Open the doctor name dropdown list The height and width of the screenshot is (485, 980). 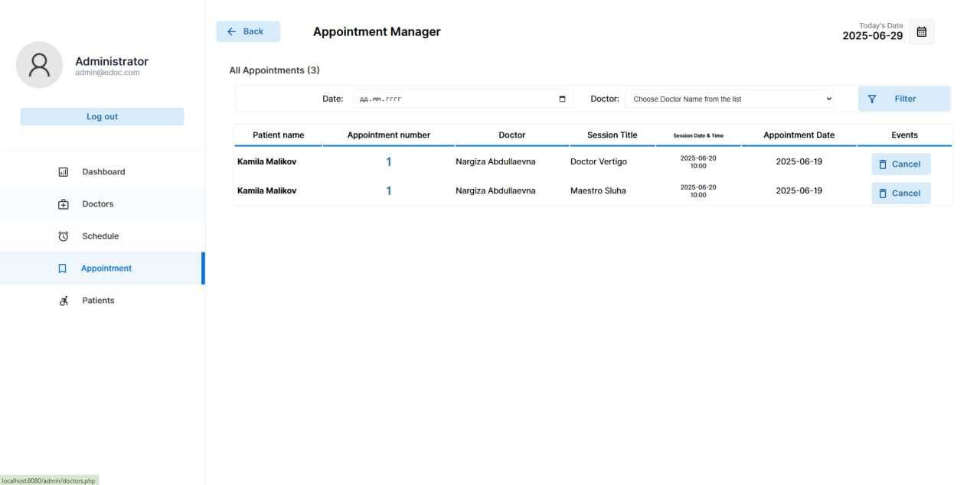pyautogui.click(x=730, y=99)
